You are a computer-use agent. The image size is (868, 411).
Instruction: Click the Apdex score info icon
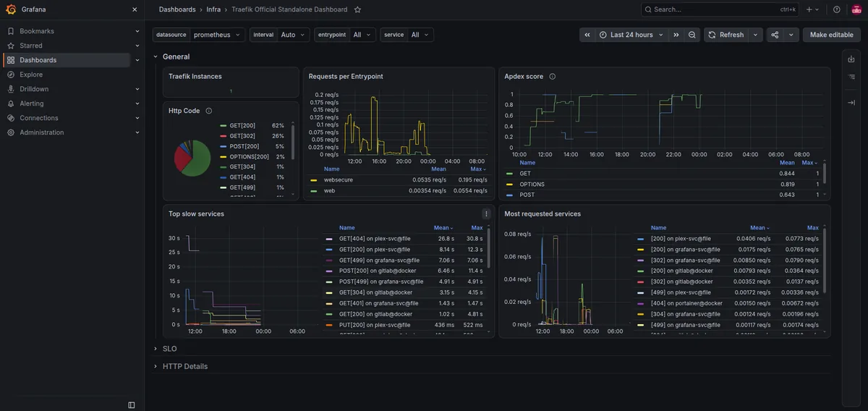[x=552, y=76]
